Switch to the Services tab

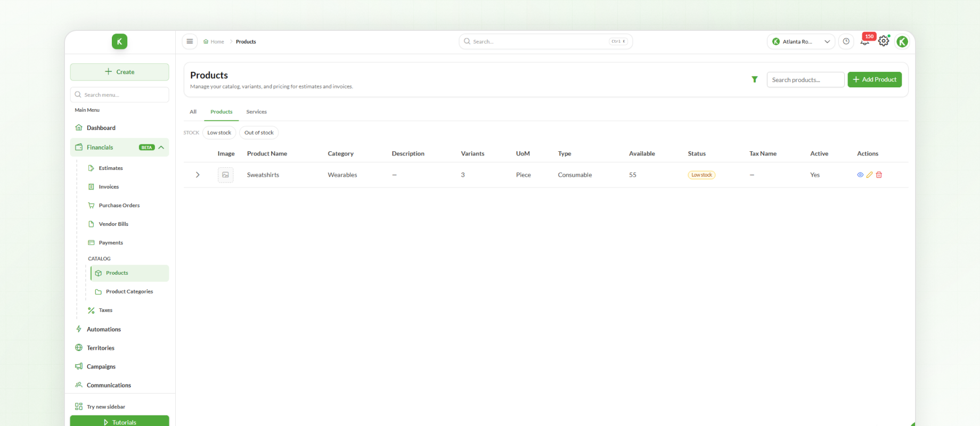pyautogui.click(x=256, y=112)
